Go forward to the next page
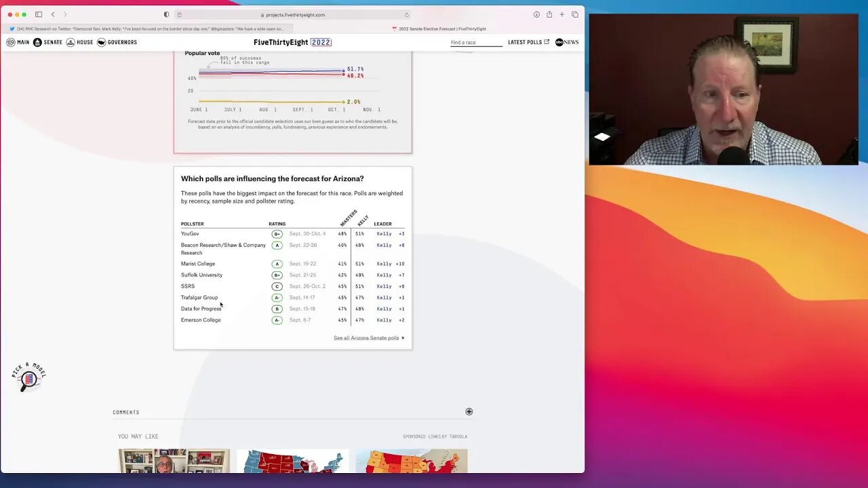The width and height of the screenshot is (868, 488). pyautogui.click(x=65, y=14)
